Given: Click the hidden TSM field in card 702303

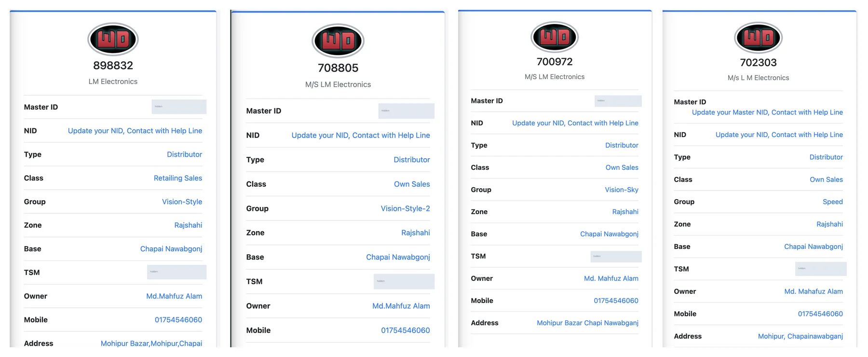Looking at the screenshot, I should click(x=821, y=269).
